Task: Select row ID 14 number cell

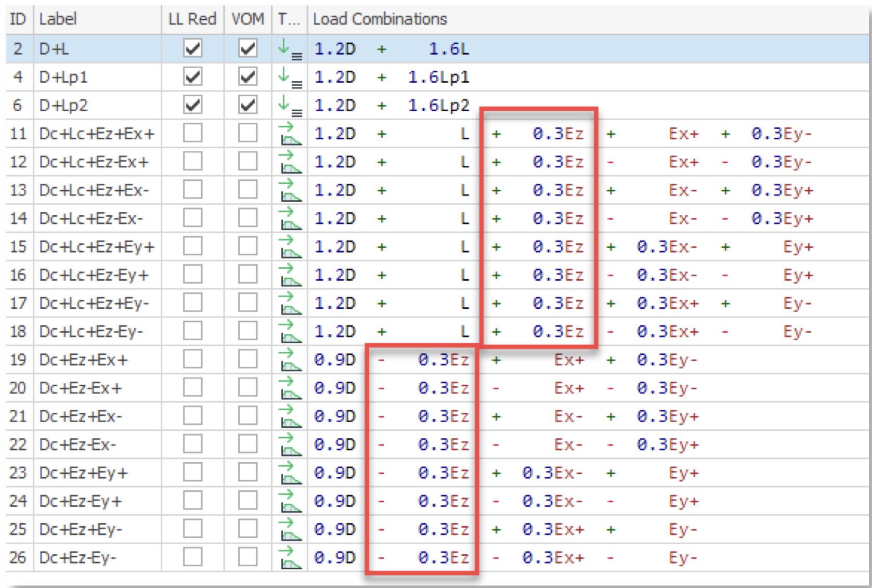Action: [x=18, y=219]
